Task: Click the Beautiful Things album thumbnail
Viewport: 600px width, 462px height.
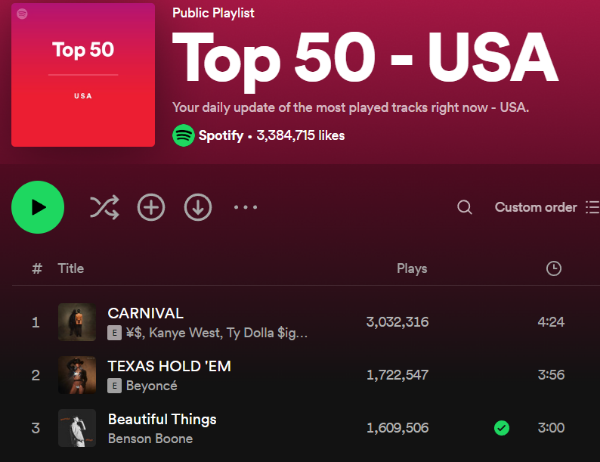Action: pos(77,428)
